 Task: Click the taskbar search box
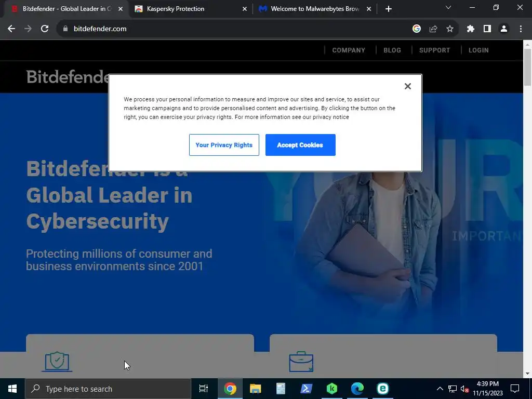click(x=108, y=389)
